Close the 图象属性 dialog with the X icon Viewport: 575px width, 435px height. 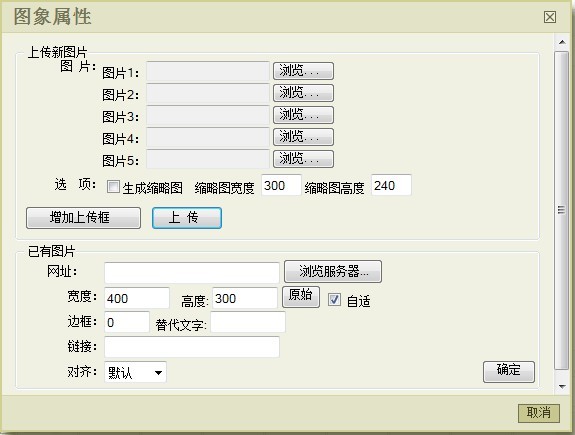point(549,17)
